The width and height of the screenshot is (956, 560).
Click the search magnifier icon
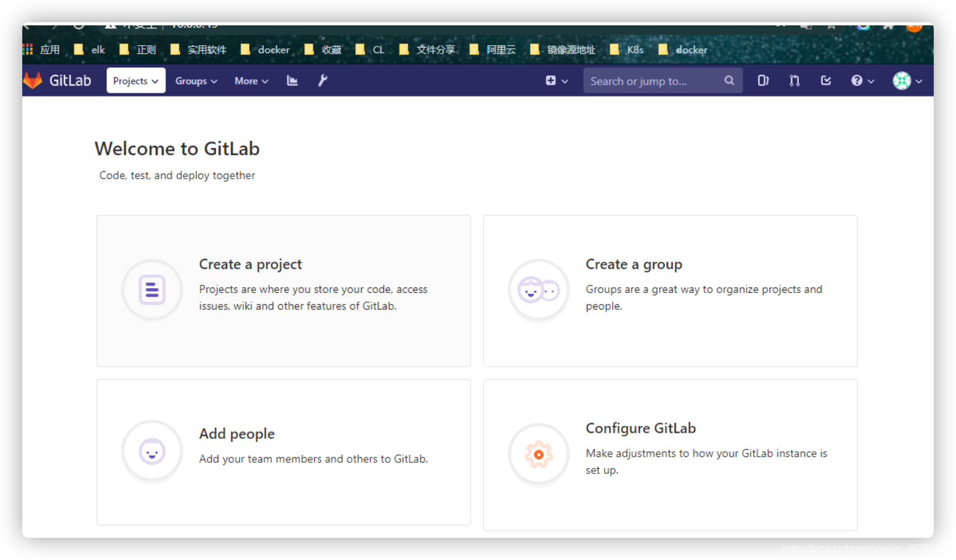(x=729, y=80)
